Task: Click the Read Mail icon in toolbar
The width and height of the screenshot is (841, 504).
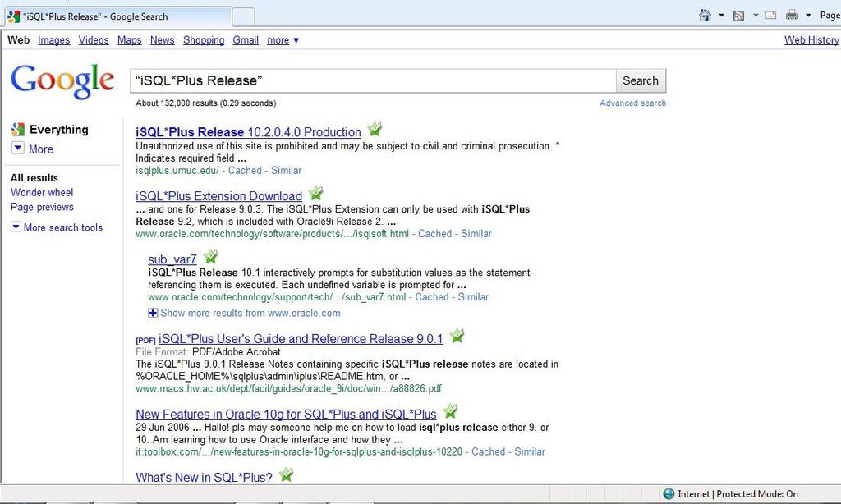Action: tap(770, 15)
